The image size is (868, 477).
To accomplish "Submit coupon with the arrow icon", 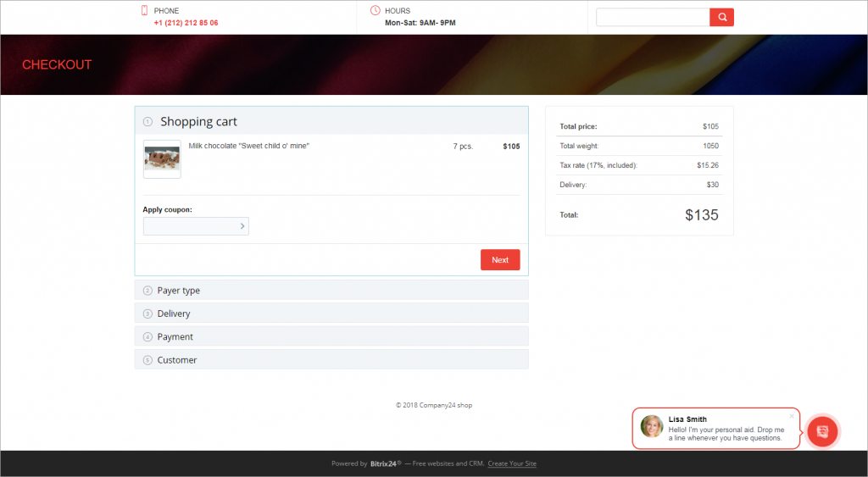I will pyautogui.click(x=242, y=225).
